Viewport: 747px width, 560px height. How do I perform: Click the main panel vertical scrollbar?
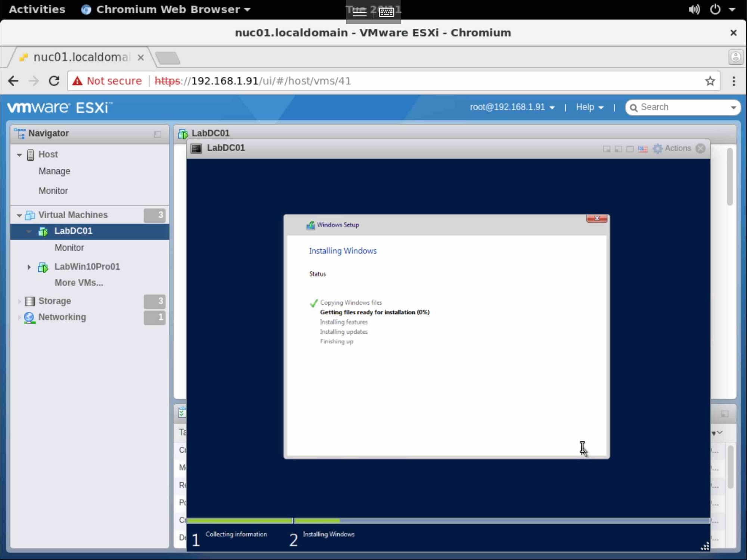730,177
